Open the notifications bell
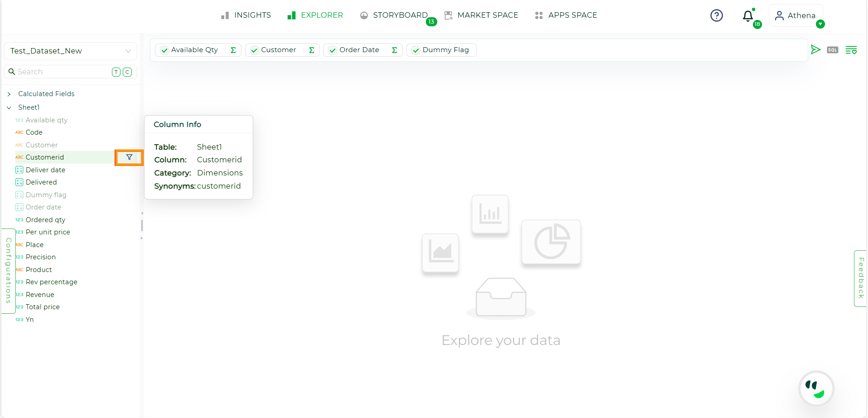 point(748,16)
